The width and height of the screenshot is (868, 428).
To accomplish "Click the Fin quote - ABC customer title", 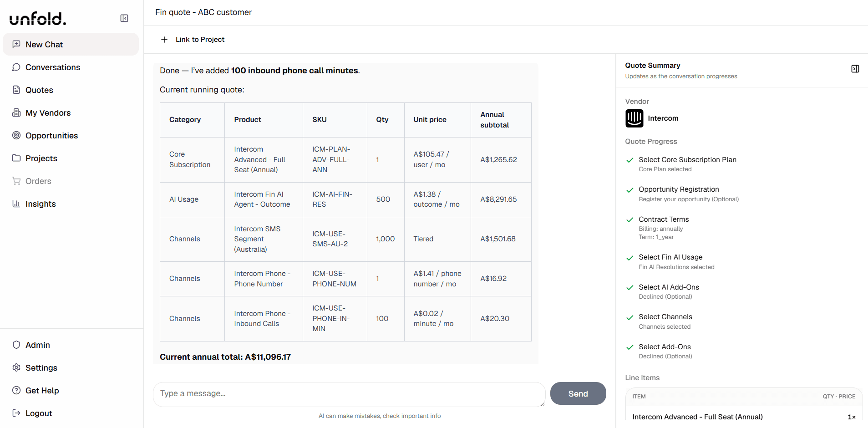I will click(x=203, y=12).
